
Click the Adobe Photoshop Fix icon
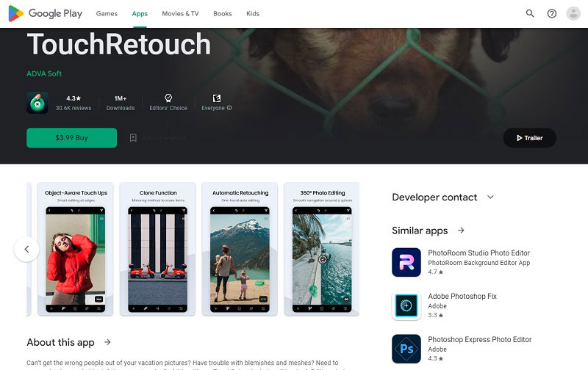(x=406, y=305)
